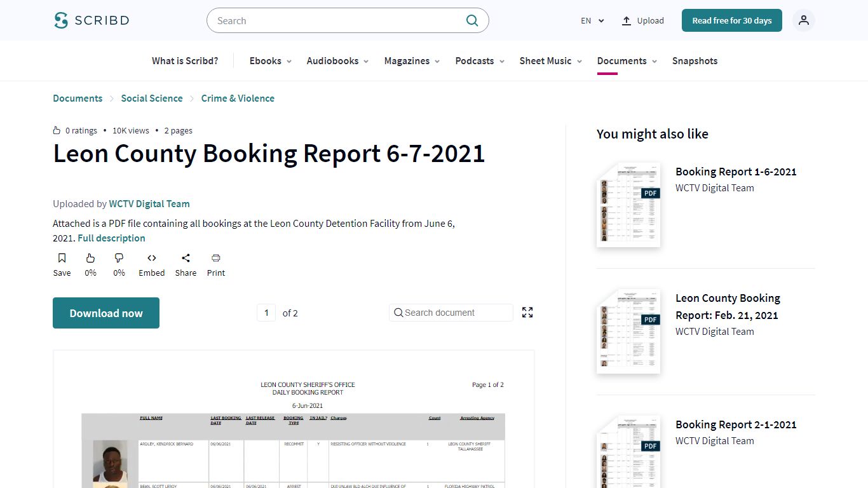Expand the Documents menu
The width and height of the screenshot is (868, 488).
(x=627, y=61)
